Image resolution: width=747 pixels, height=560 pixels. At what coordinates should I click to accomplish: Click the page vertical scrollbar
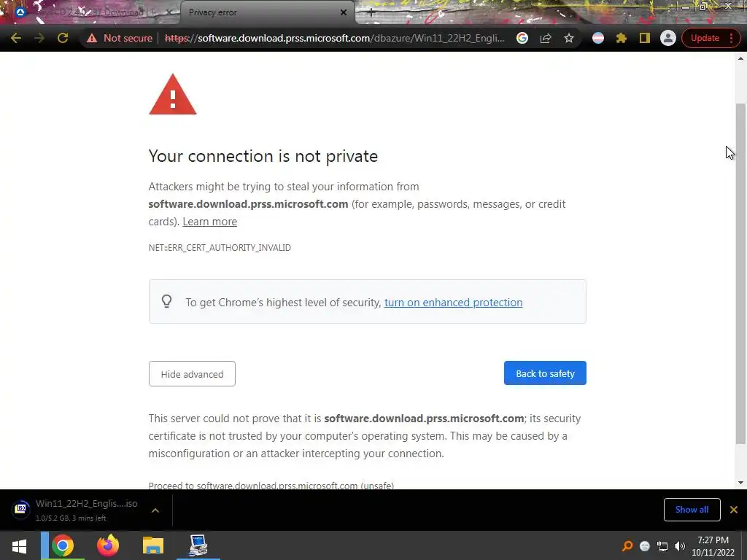click(x=740, y=274)
